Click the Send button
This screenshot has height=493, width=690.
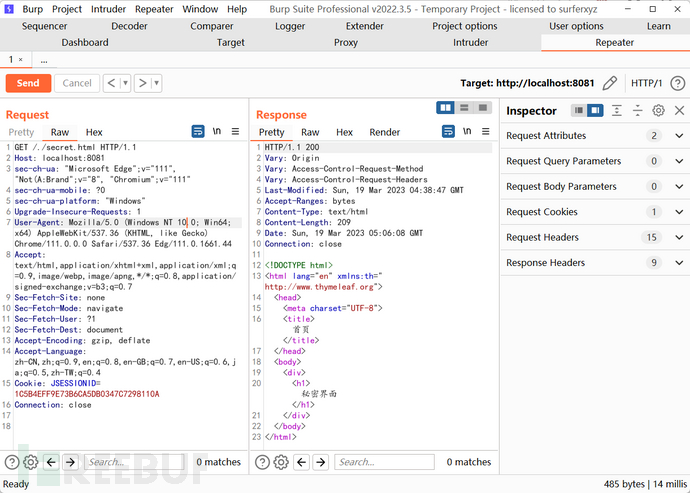tap(28, 83)
